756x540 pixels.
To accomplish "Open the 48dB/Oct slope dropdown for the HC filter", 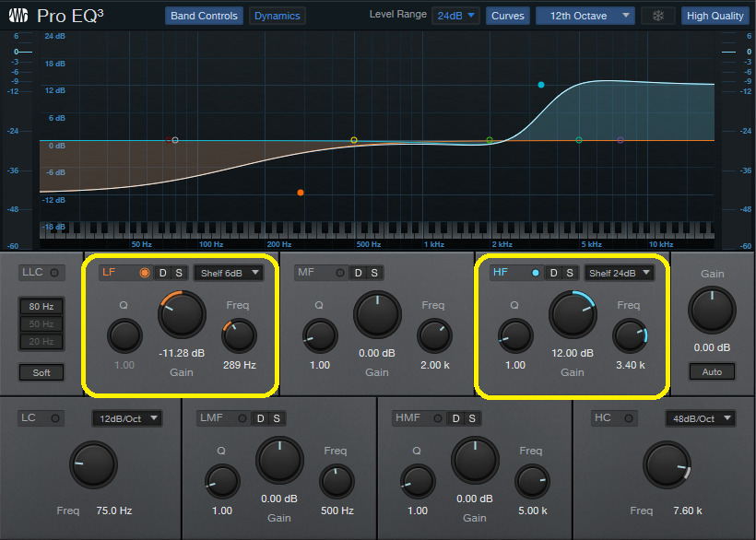I will (700, 417).
